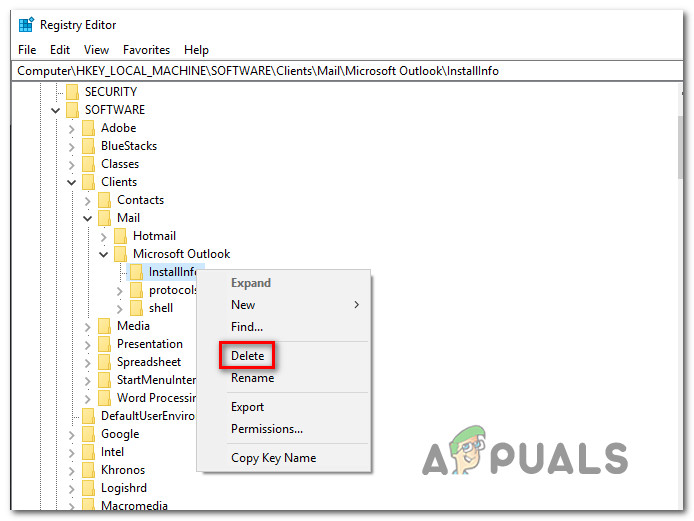Image resolution: width=694 pixels, height=521 pixels.
Task: Expand the Google key
Action: pos(72,435)
